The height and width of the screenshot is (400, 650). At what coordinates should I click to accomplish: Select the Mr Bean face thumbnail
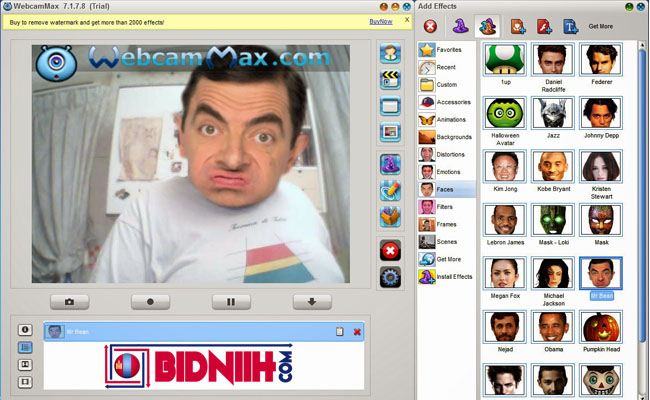[601, 273]
